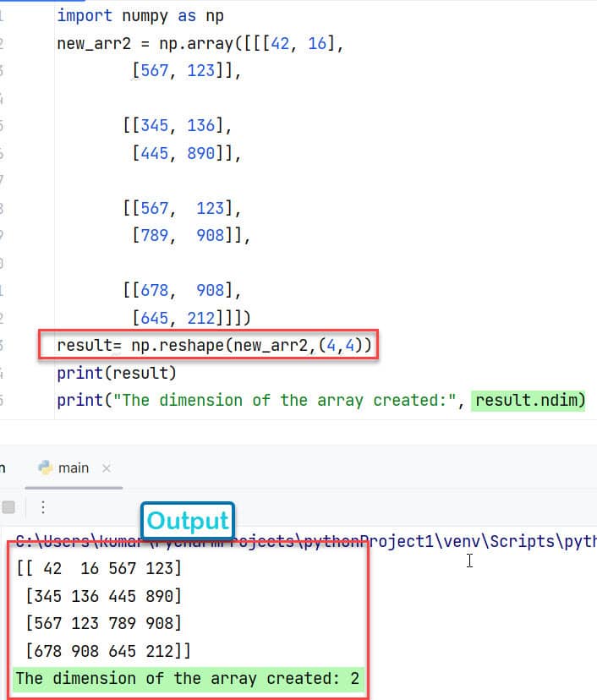This screenshot has height=700, width=597.
Task: Click the print(result) code line
Action: [117, 373]
